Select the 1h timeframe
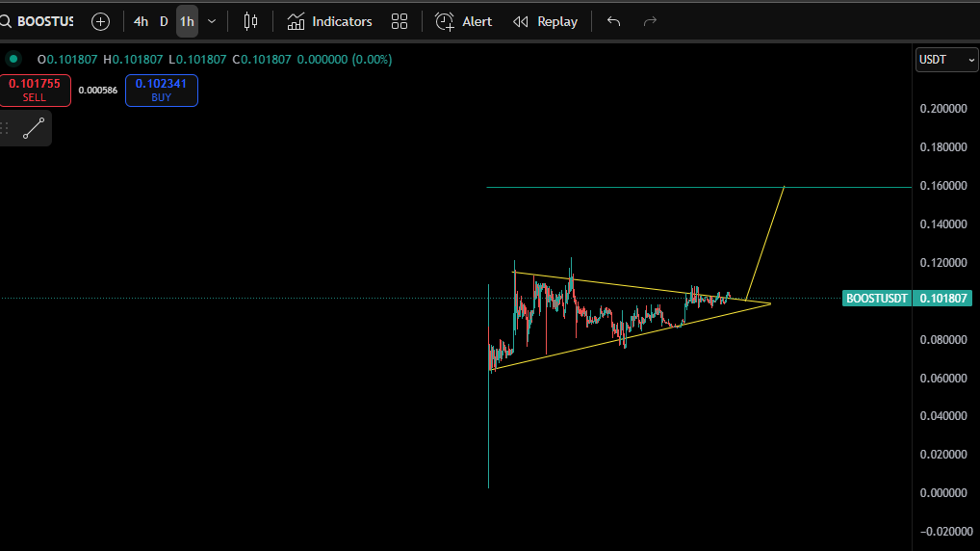980x551 pixels. click(x=187, y=21)
